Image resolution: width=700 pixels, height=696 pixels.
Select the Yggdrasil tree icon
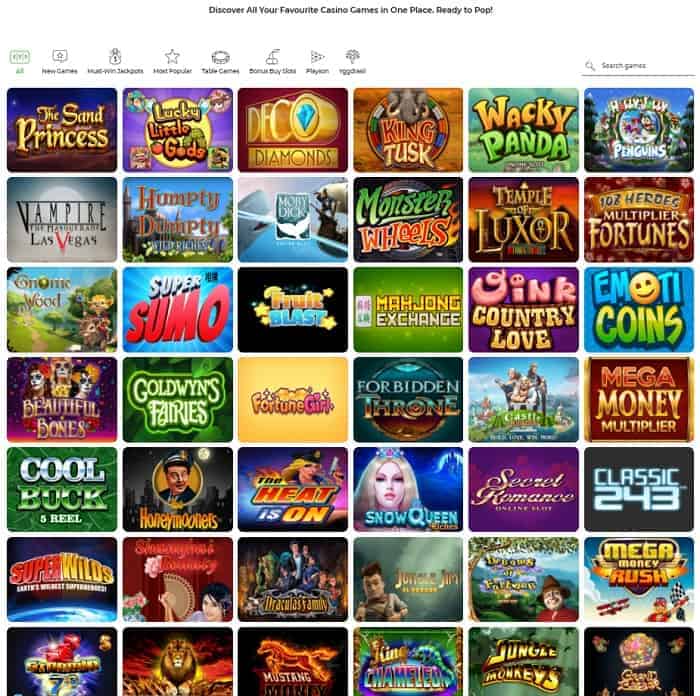pos(352,56)
